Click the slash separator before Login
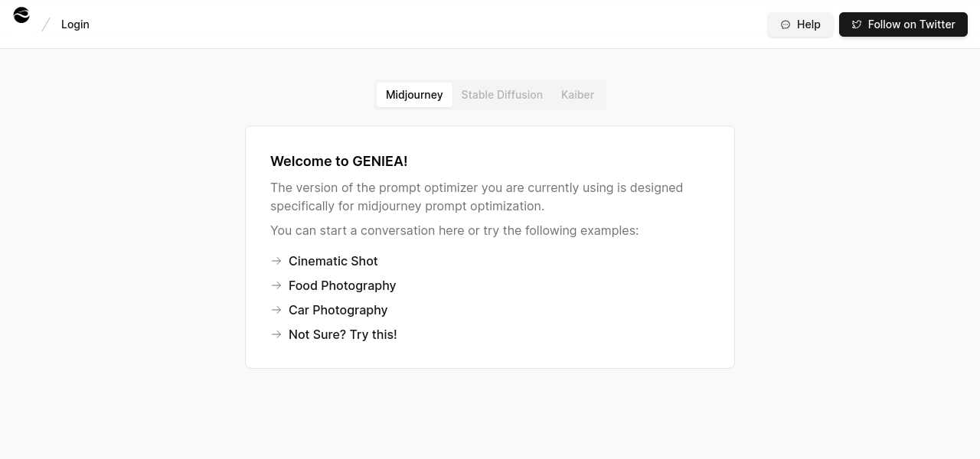This screenshot has height=459, width=980. (46, 24)
